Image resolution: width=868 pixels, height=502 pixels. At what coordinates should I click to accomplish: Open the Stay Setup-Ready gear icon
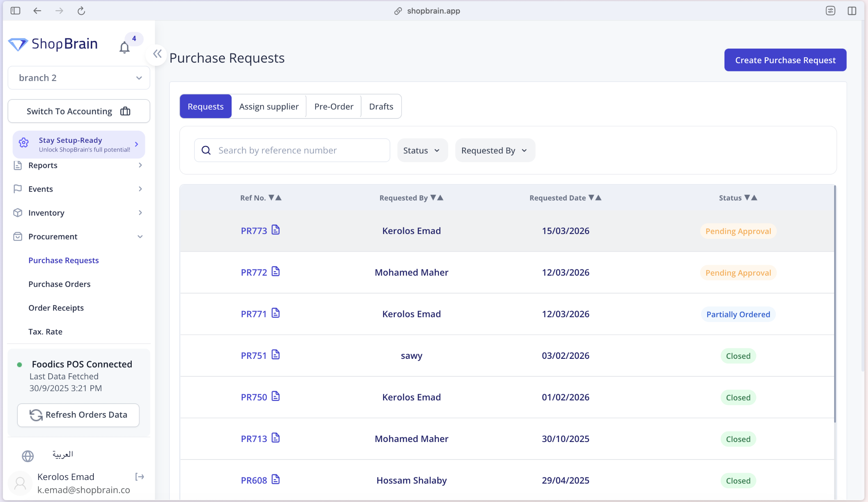[x=24, y=142]
